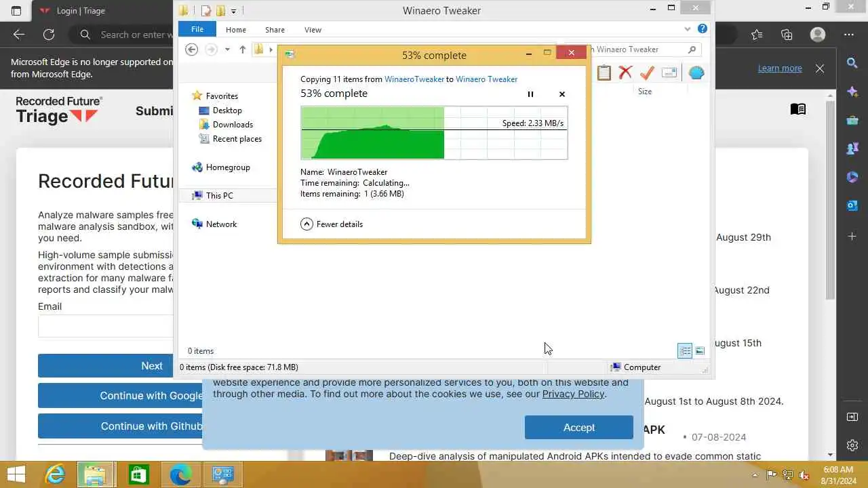Open Edge Collections

point(787,35)
